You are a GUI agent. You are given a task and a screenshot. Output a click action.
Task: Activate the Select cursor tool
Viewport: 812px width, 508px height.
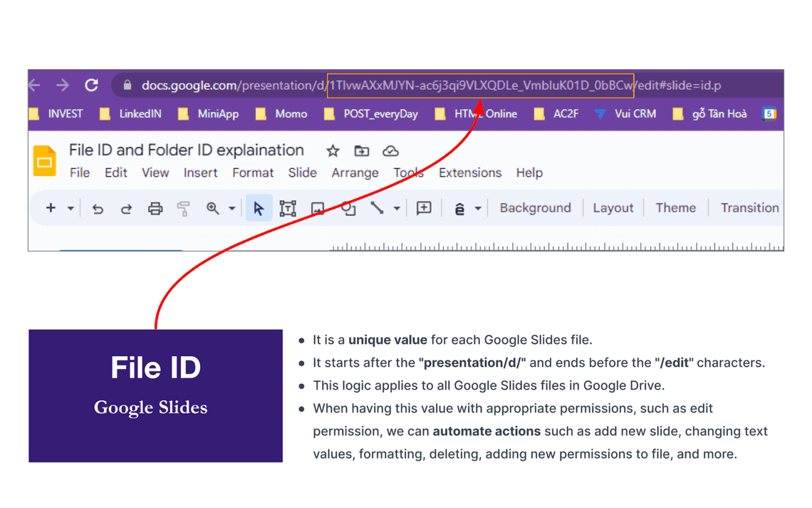click(x=259, y=207)
